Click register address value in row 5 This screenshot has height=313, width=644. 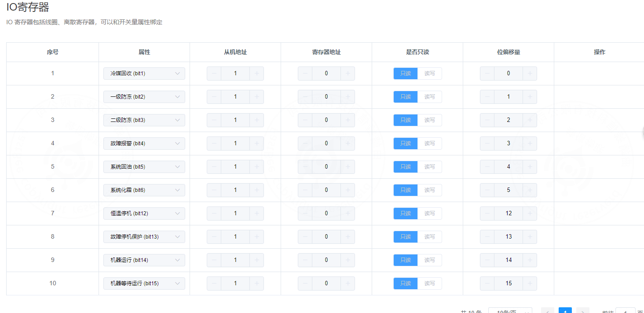326,167
